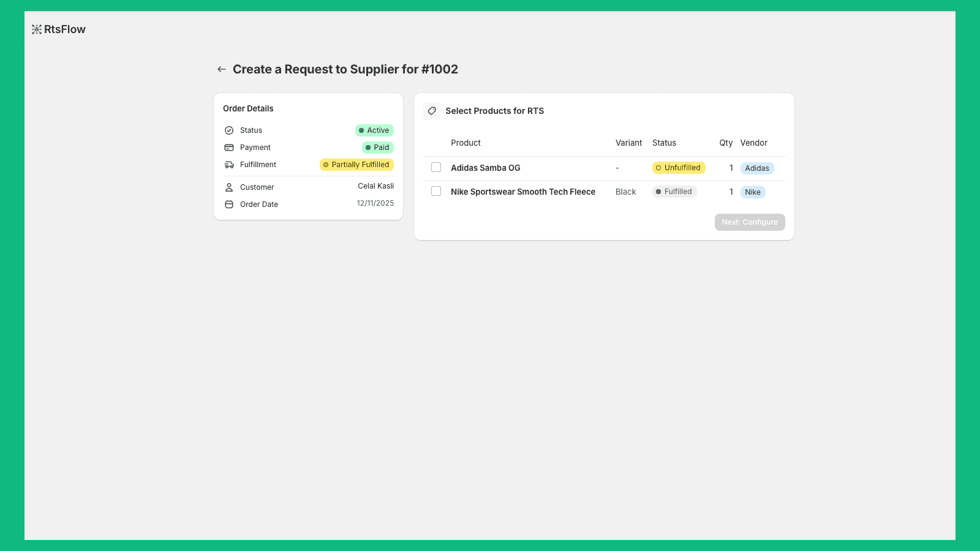This screenshot has width=980, height=551.
Task: Click the Status checkmark circle icon
Action: pos(229,130)
